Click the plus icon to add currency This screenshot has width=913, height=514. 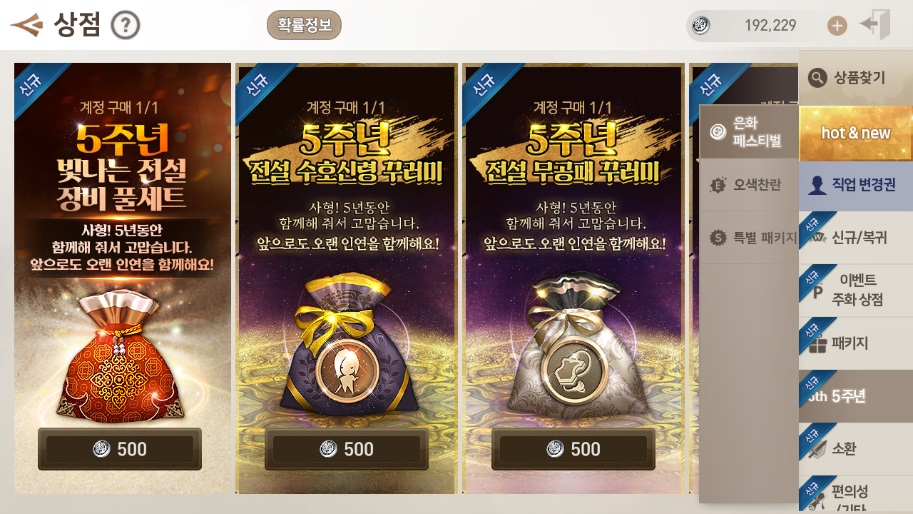pyautogui.click(x=837, y=26)
